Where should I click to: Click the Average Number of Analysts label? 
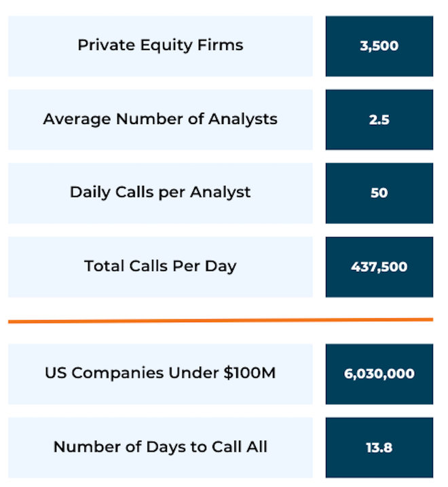click(160, 119)
